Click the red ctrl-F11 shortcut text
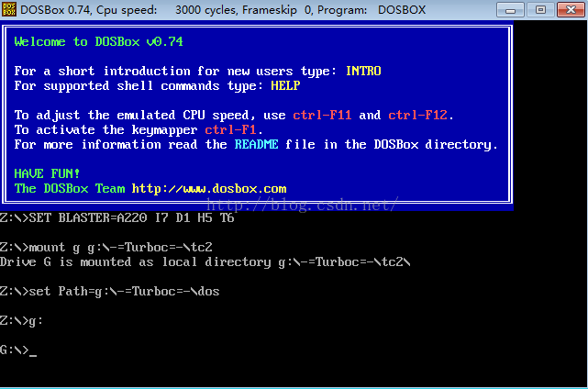This screenshot has width=588, height=389. (x=322, y=115)
